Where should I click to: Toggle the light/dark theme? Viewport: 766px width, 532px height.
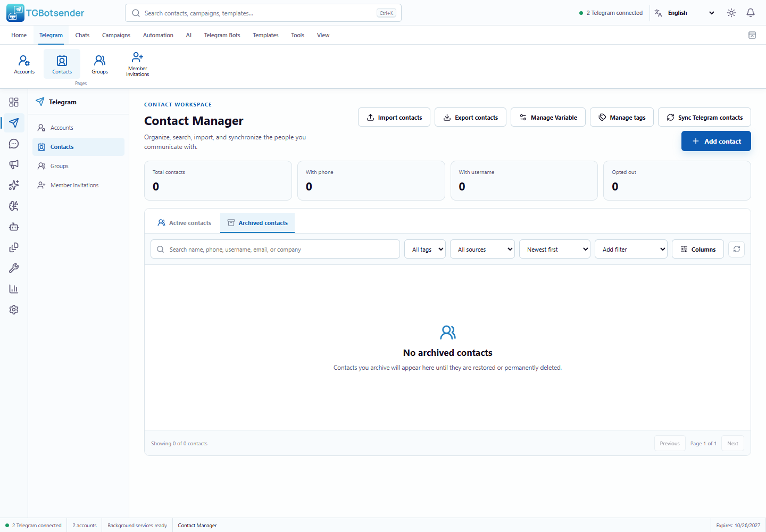731,13
